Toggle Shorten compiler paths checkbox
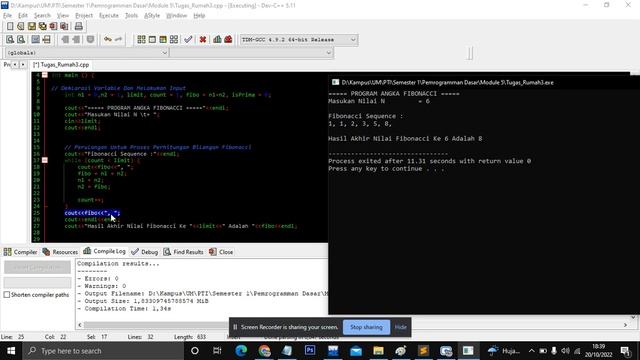 (x=7, y=295)
